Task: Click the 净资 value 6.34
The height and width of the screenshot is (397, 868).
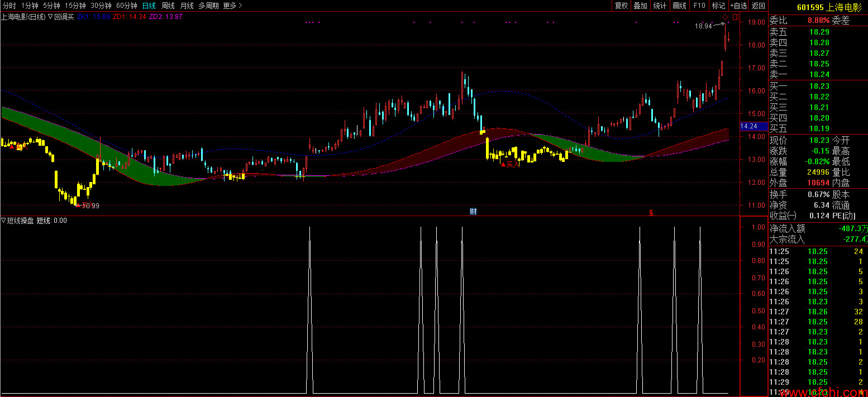Action: (822, 205)
